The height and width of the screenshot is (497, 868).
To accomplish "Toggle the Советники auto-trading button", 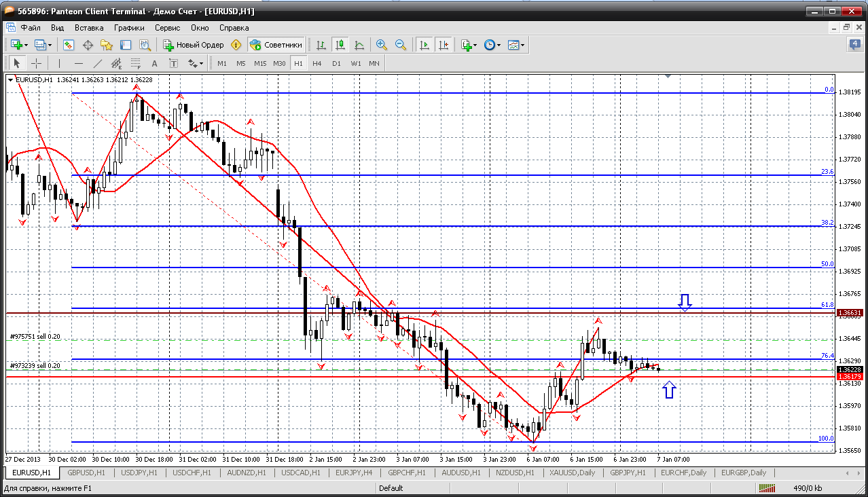I will [276, 45].
